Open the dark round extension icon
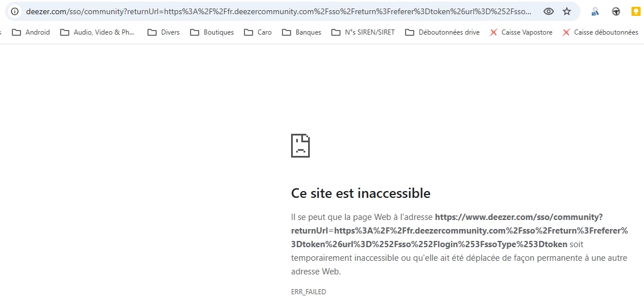The image size is (644, 305). (x=616, y=11)
